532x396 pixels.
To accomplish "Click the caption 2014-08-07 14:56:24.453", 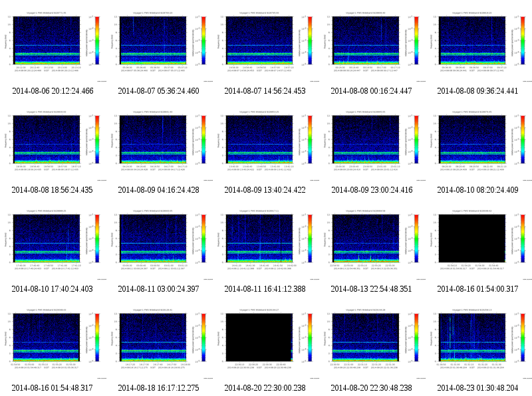I will [x=265, y=91].
